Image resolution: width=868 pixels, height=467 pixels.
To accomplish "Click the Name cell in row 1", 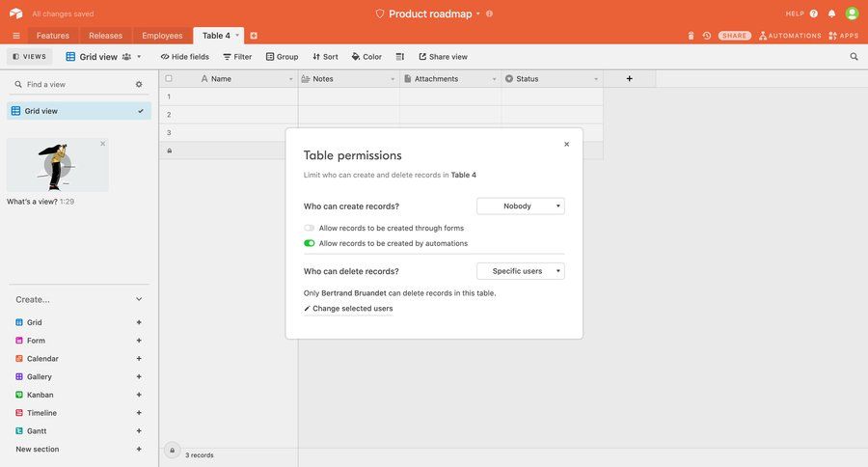I will point(238,96).
